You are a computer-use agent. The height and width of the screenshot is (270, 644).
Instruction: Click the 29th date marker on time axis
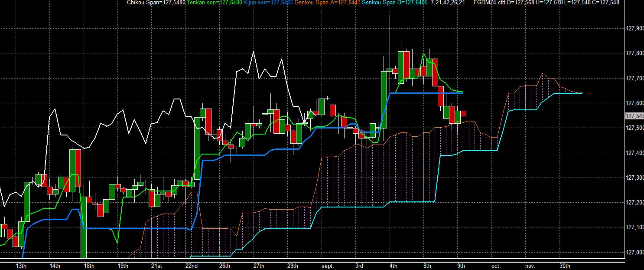(x=293, y=266)
